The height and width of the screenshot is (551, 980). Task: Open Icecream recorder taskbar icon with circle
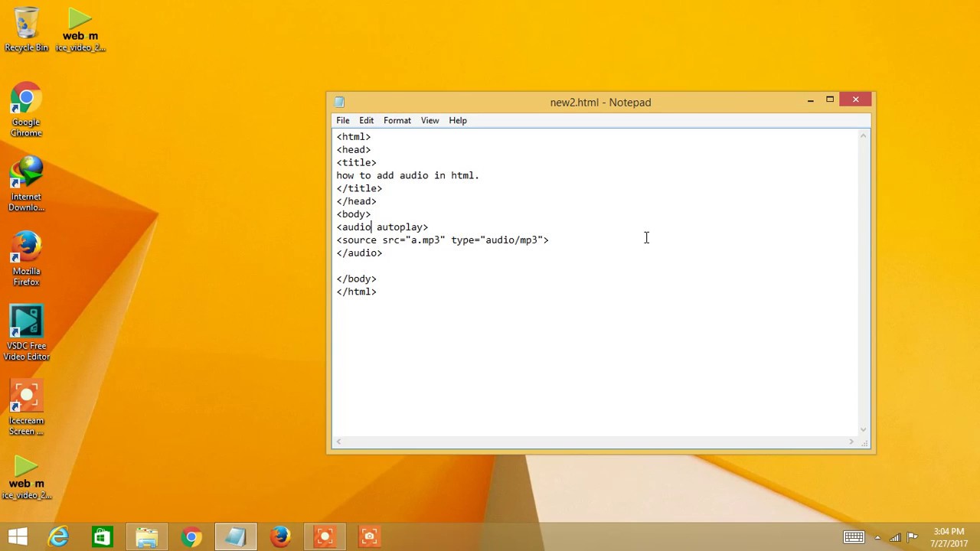[325, 536]
